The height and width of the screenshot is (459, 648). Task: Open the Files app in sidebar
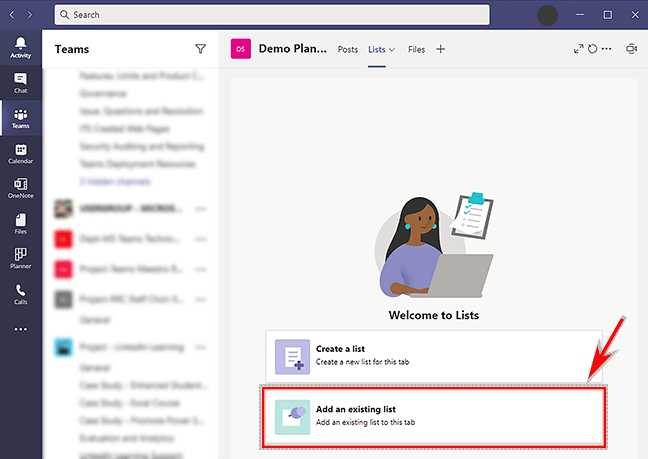point(20,223)
